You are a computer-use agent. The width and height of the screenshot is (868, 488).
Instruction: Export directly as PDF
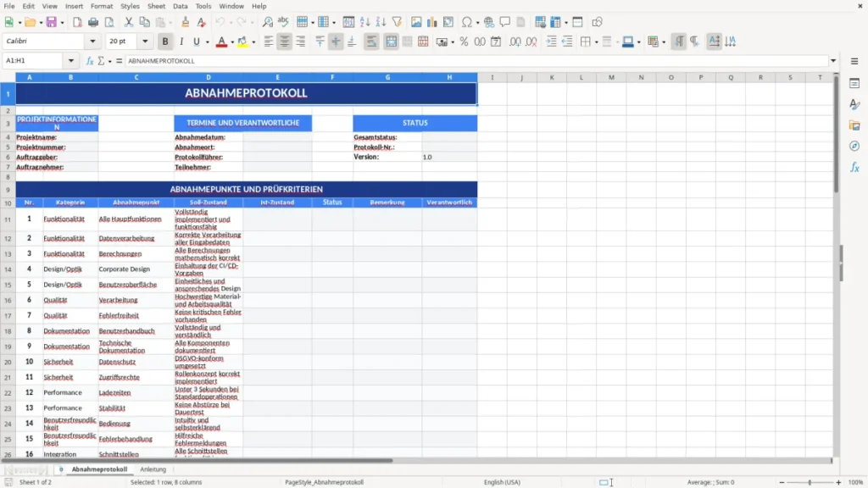77,22
